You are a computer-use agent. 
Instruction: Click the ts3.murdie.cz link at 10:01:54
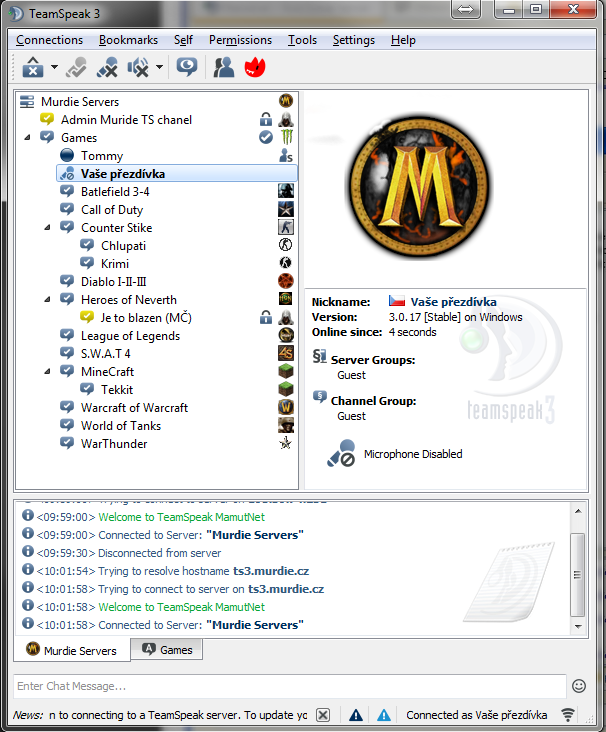coord(271,571)
